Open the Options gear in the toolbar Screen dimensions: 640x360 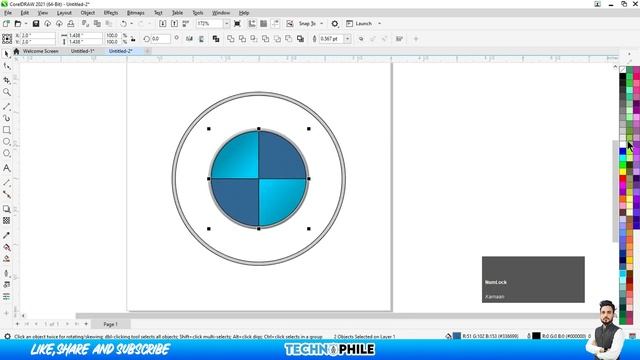point(335,24)
